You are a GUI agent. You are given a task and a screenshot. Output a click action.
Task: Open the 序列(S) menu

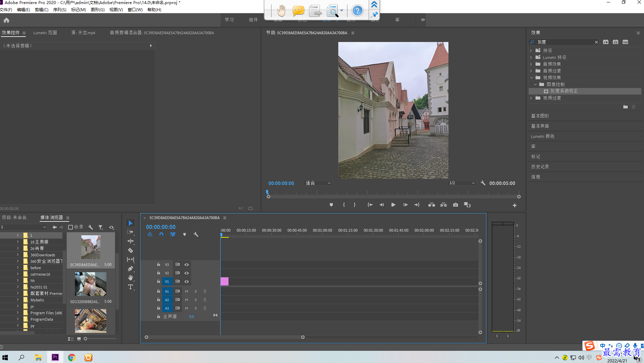tap(60, 9)
